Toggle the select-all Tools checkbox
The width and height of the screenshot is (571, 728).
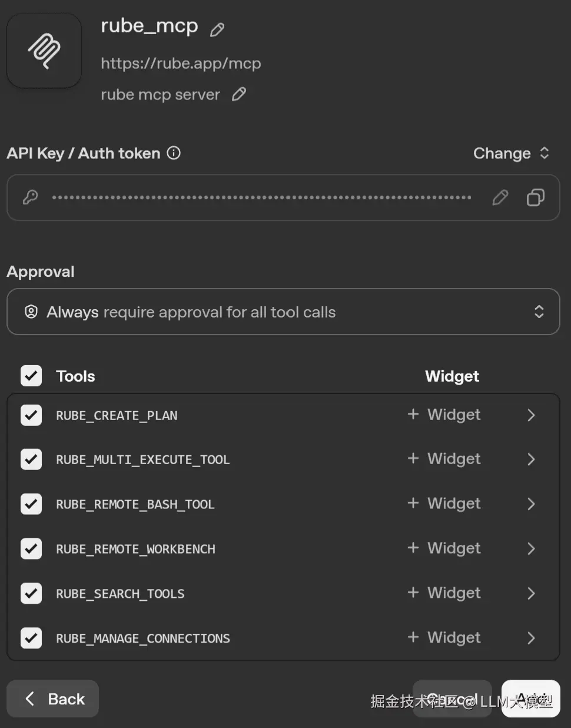[x=31, y=376]
